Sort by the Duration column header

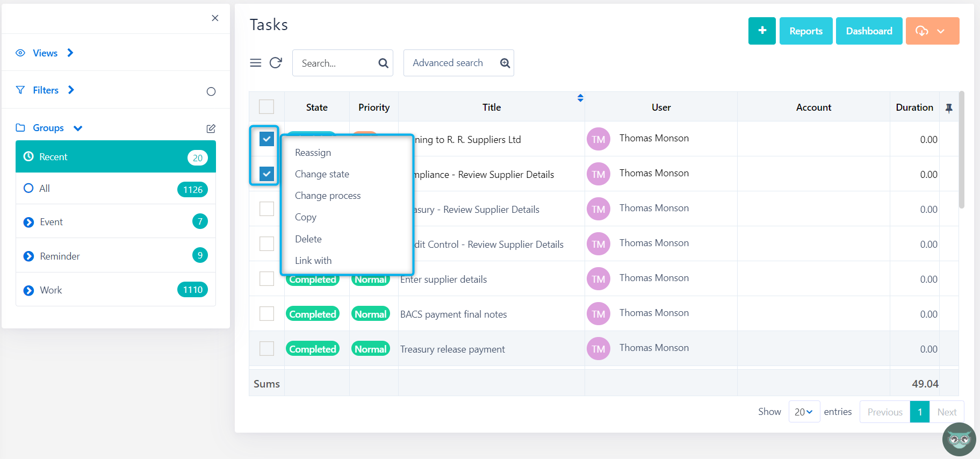pos(914,107)
